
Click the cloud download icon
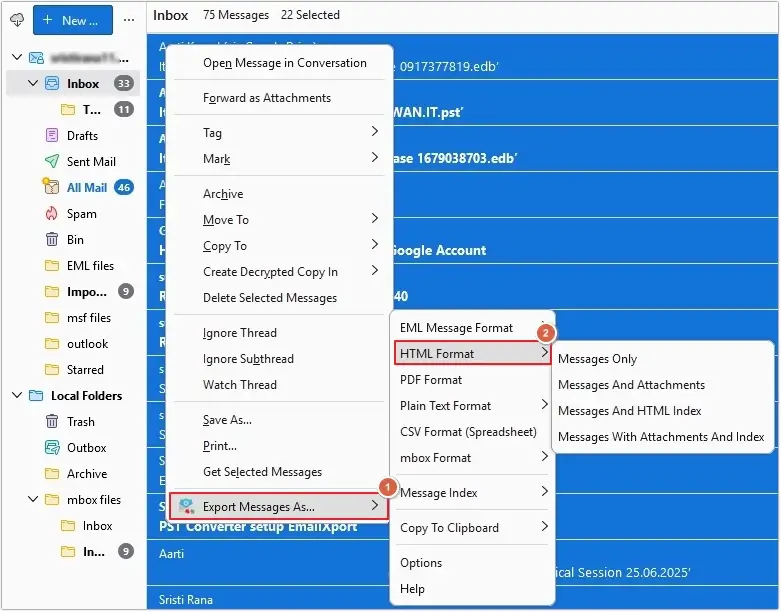point(17,20)
